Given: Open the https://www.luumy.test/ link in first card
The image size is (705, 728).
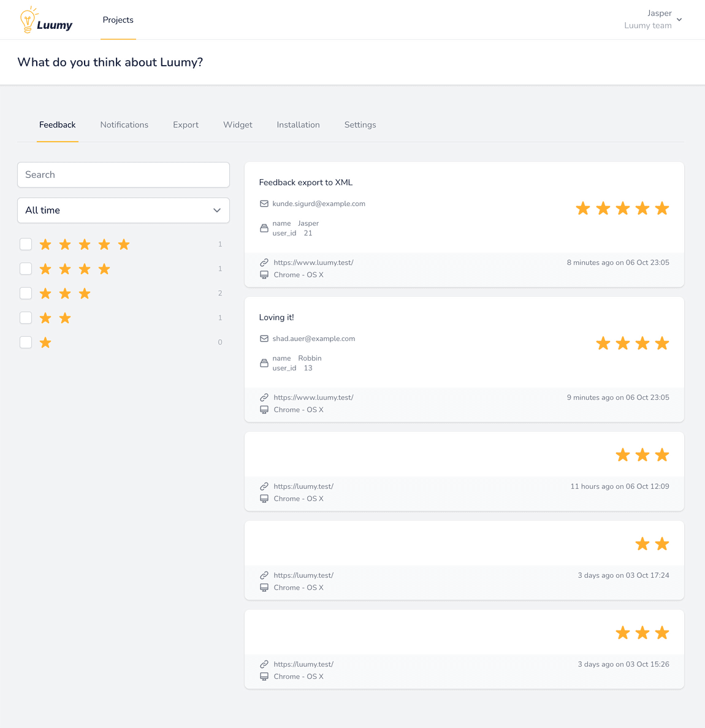Looking at the screenshot, I should point(313,262).
